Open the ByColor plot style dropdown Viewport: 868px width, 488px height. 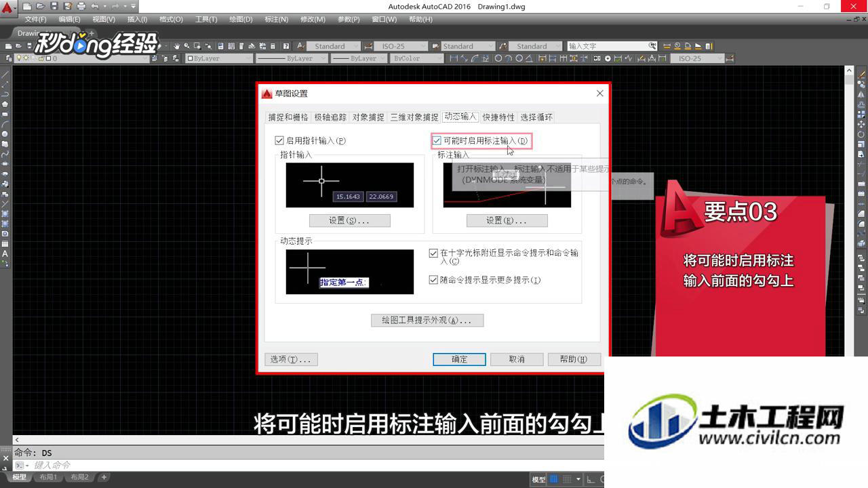418,58
